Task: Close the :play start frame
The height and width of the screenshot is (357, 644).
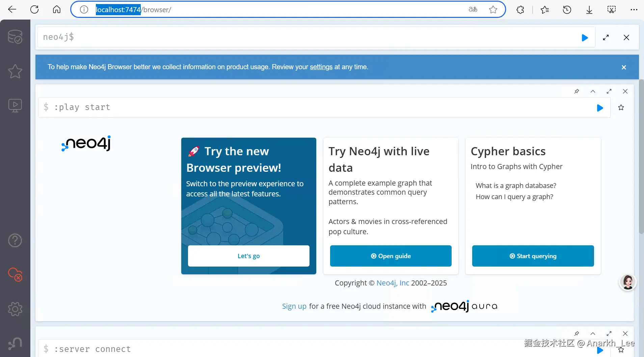Action: tap(625, 91)
